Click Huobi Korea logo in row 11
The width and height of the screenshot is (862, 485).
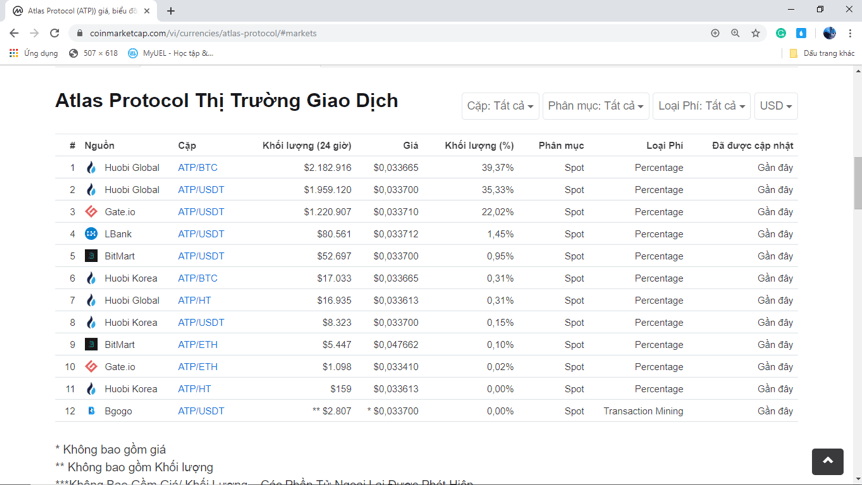coord(91,389)
